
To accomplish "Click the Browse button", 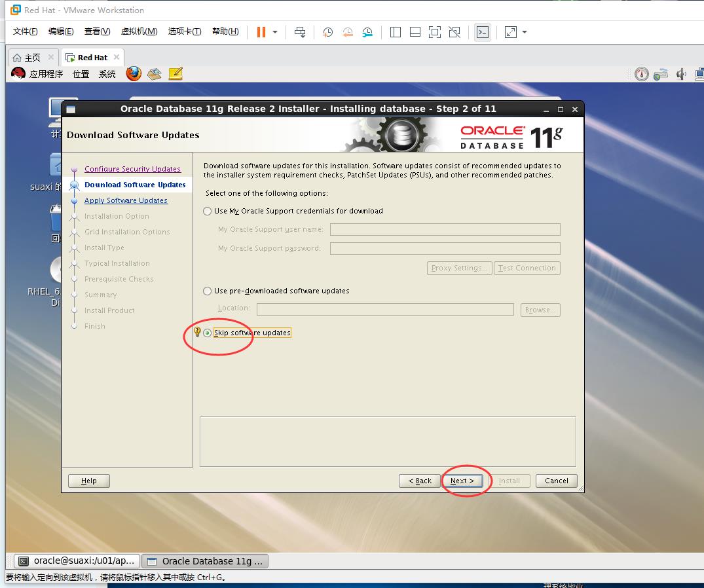I will [540, 310].
